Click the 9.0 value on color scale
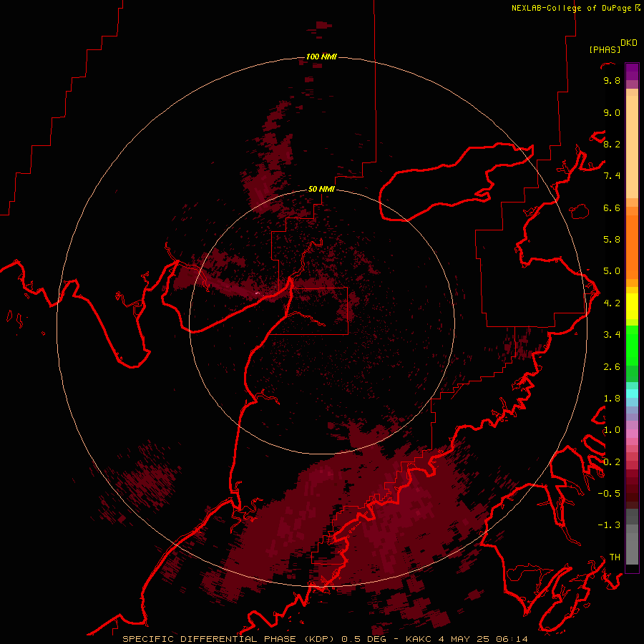This screenshot has width=644, height=644. pyautogui.click(x=612, y=113)
